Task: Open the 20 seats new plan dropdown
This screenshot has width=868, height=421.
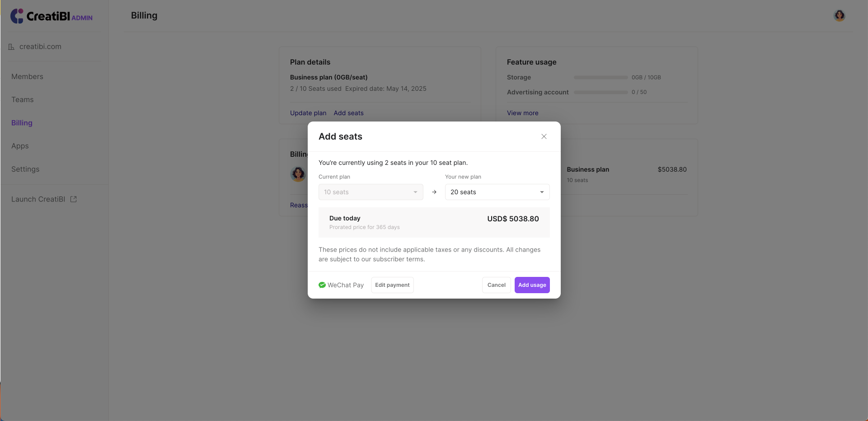Action: click(x=497, y=192)
